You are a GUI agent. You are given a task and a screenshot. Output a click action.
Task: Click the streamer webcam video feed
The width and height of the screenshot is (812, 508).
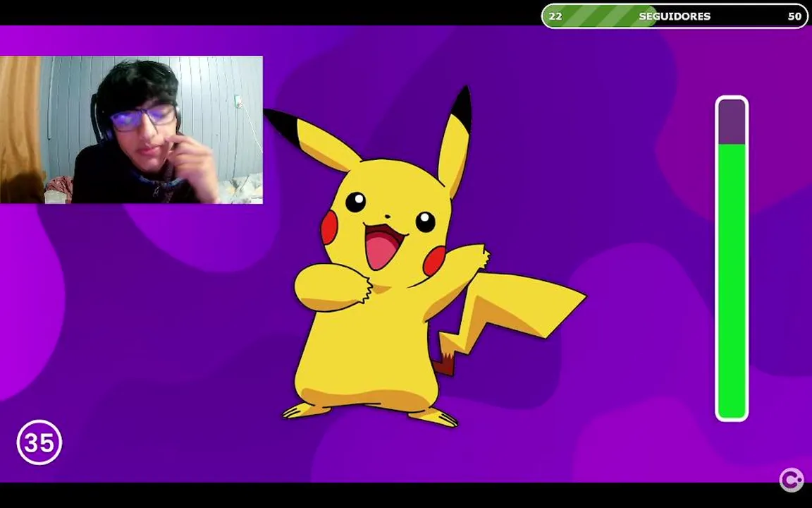click(x=131, y=130)
